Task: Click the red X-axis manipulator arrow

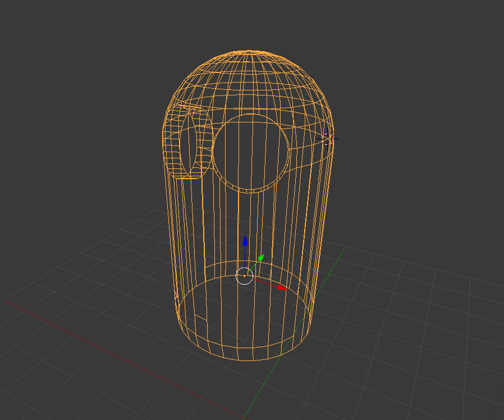Action: [x=282, y=287]
